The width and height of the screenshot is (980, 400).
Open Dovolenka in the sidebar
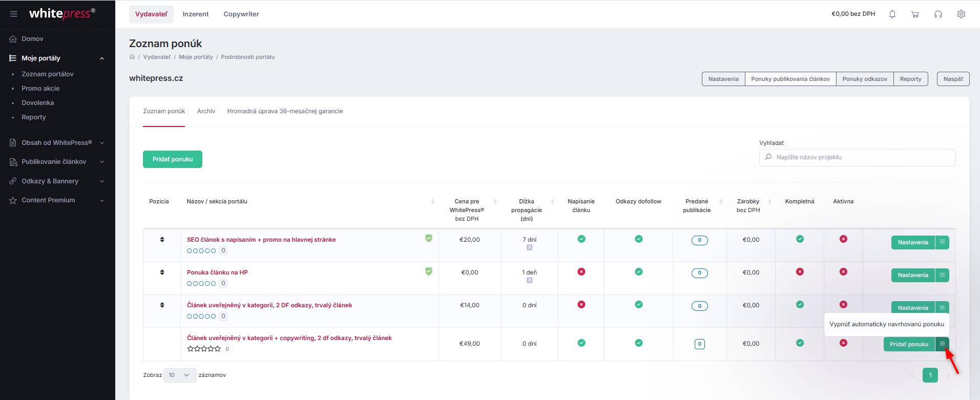point(38,103)
